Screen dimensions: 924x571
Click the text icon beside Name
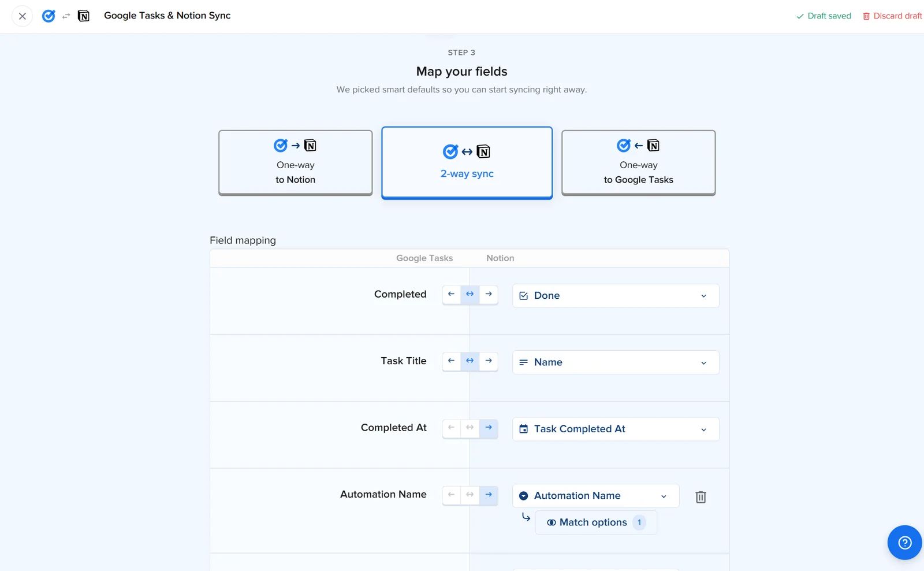point(524,362)
